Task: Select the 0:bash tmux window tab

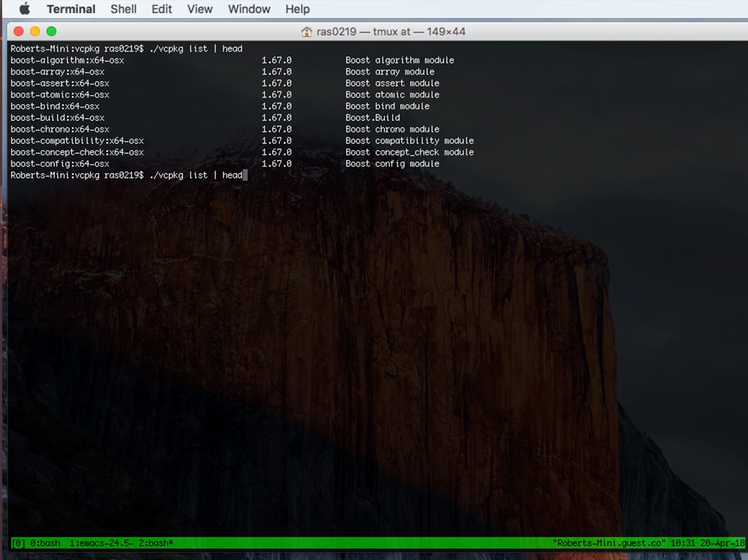Action: 45,543
